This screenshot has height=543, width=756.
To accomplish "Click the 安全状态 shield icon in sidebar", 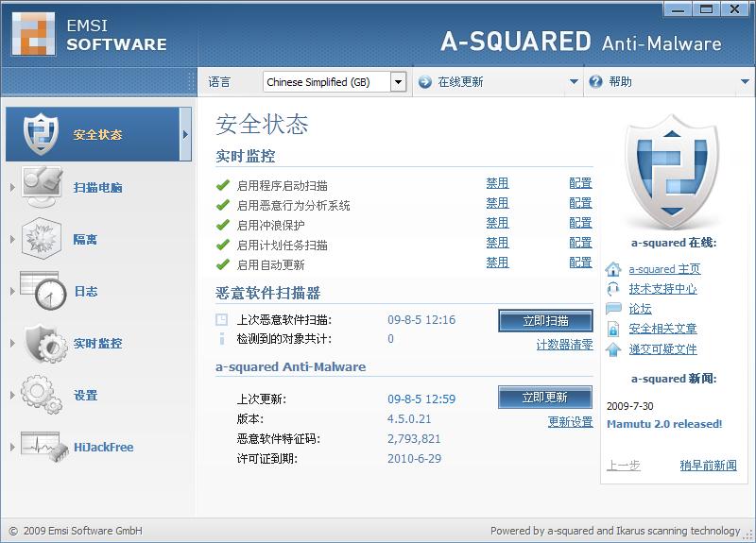I will (x=41, y=134).
